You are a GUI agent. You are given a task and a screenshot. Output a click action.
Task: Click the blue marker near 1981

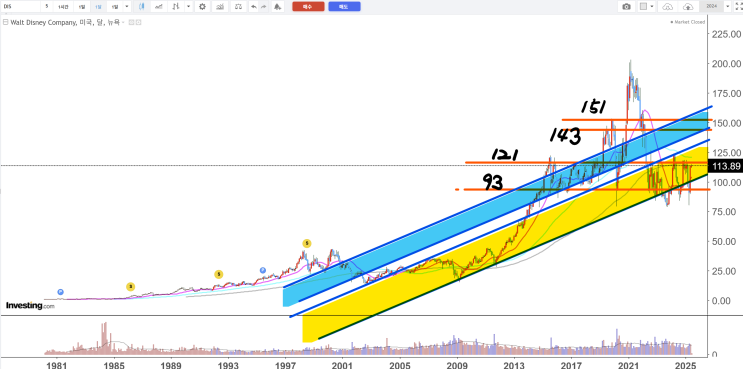click(x=60, y=292)
